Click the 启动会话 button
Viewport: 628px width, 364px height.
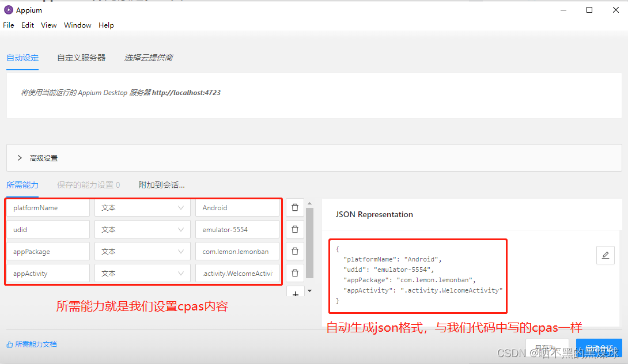click(599, 348)
